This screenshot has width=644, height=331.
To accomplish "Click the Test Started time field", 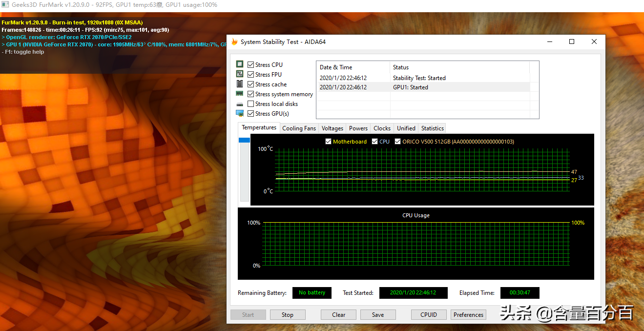I will (414, 293).
